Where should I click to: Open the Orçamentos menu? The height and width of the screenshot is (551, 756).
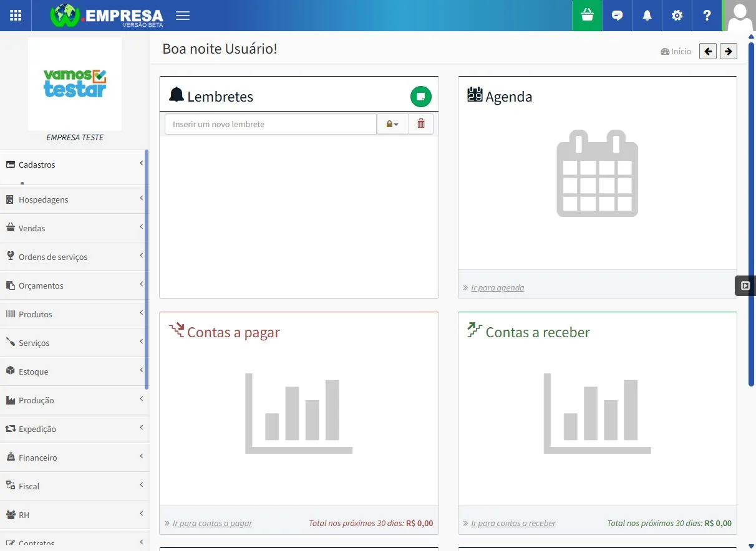[75, 285]
